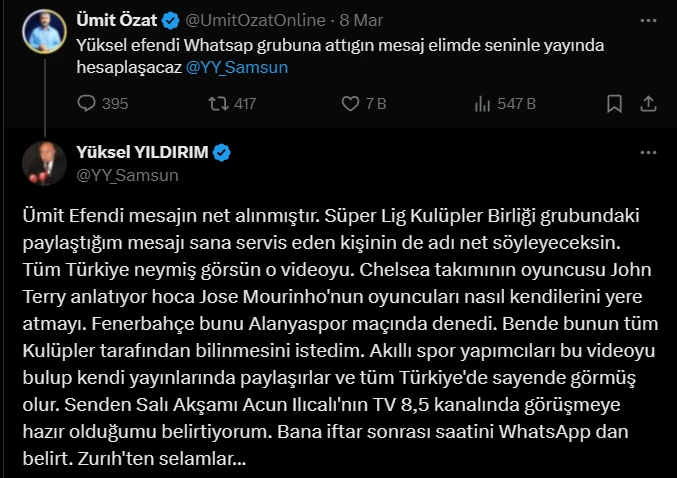Image resolution: width=677 pixels, height=478 pixels.
Task: Click the Ümit Özat display name
Action: coord(116,17)
